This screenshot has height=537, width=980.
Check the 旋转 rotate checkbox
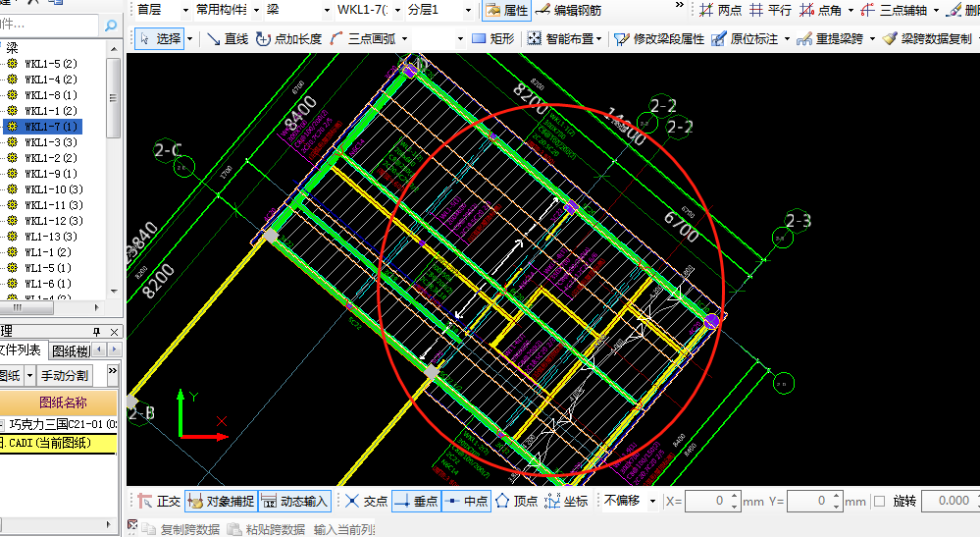coord(879,502)
